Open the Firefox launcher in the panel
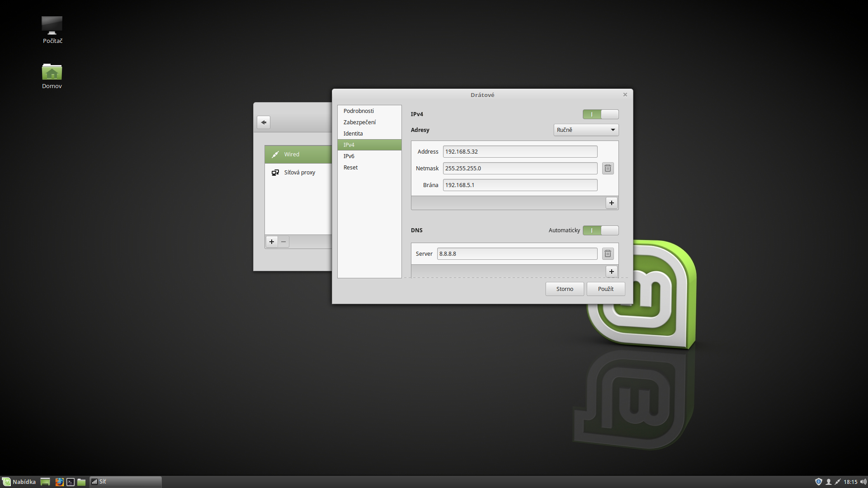Image resolution: width=868 pixels, height=488 pixels. pos(59,482)
